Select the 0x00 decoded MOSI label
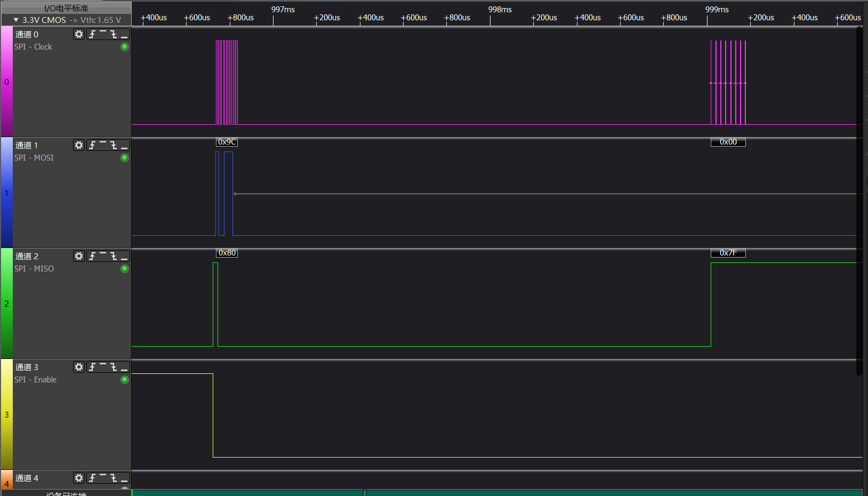Image resolution: width=868 pixels, height=496 pixels. (x=728, y=142)
